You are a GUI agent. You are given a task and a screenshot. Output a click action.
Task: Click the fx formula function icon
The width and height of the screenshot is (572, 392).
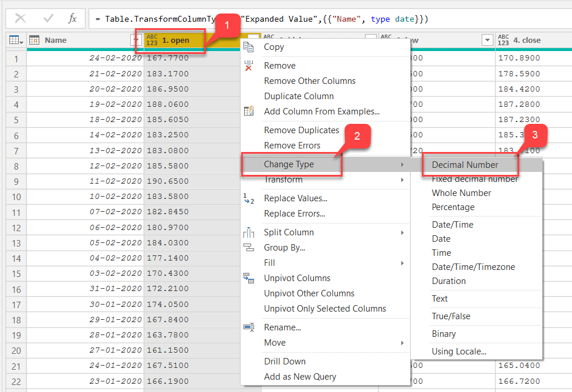[x=73, y=18]
